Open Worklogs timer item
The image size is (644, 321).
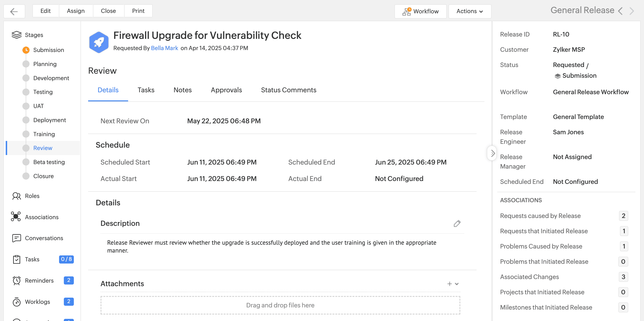[x=37, y=302]
